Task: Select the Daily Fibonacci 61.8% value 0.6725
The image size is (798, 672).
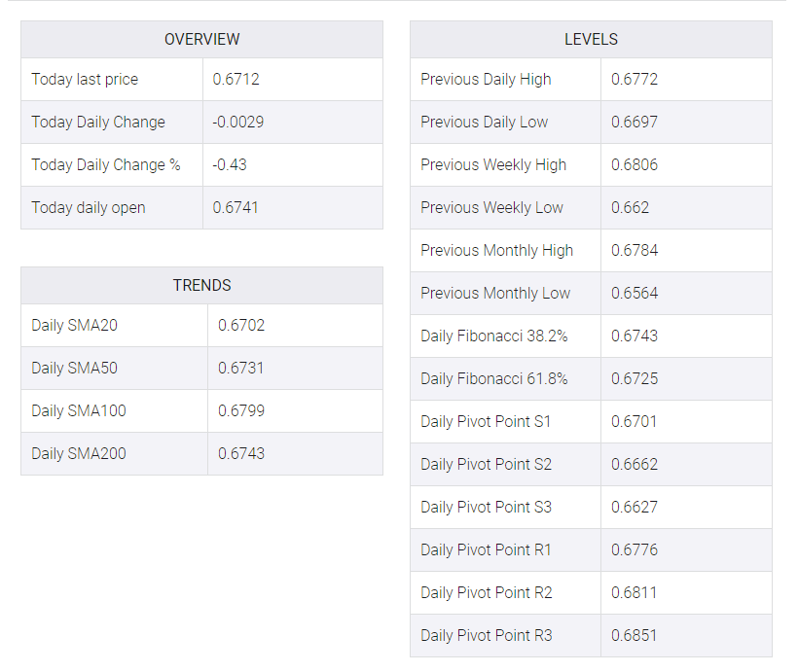Action: tap(635, 378)
